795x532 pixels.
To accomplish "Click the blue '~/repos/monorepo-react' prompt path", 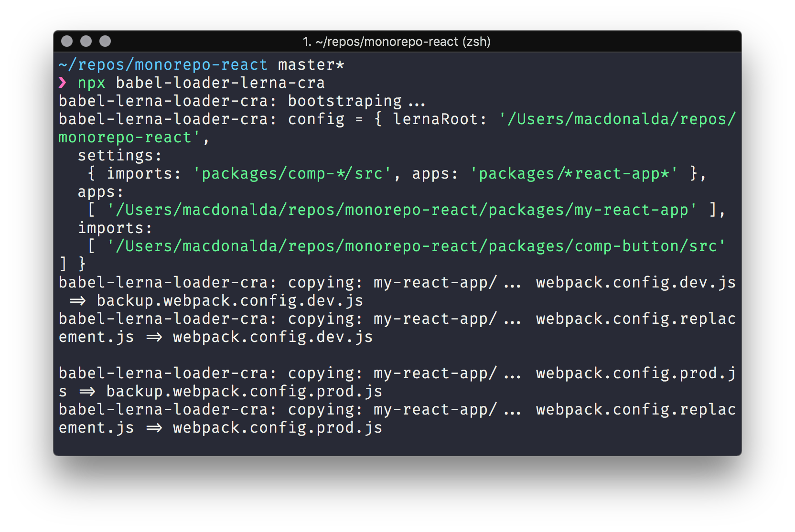I will pyautogui.click(x=163, y=65).
